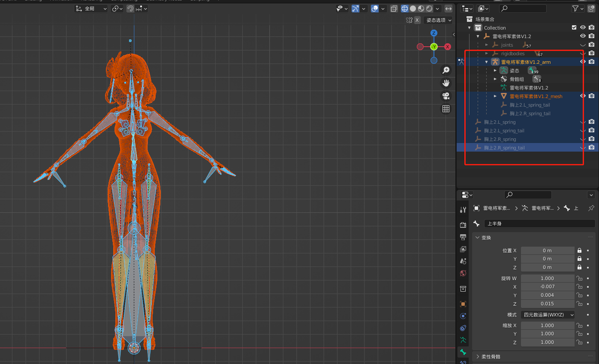Hide 雷电将军素体V1.2_mesh in viewport
This screenshot has height=364, width=599.
pyautogui.click(x=582, y=96)
